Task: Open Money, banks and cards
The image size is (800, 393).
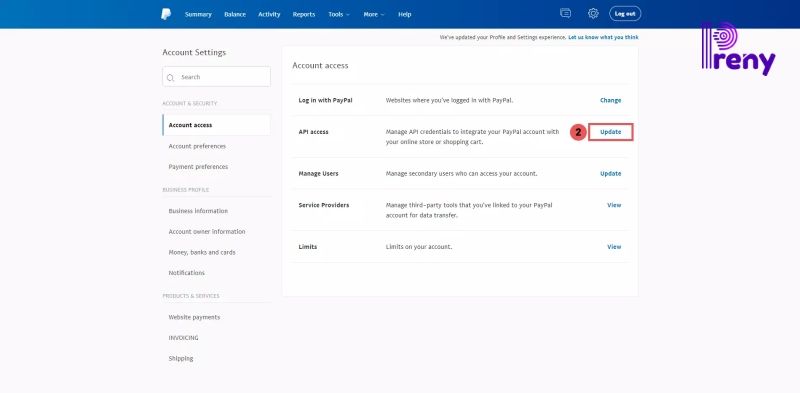Action: pyautogui.click(x=202, y=252)
